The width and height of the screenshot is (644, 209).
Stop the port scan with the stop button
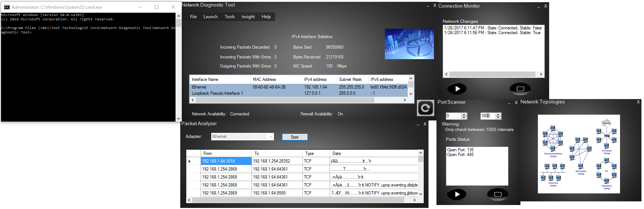point(498,194)
